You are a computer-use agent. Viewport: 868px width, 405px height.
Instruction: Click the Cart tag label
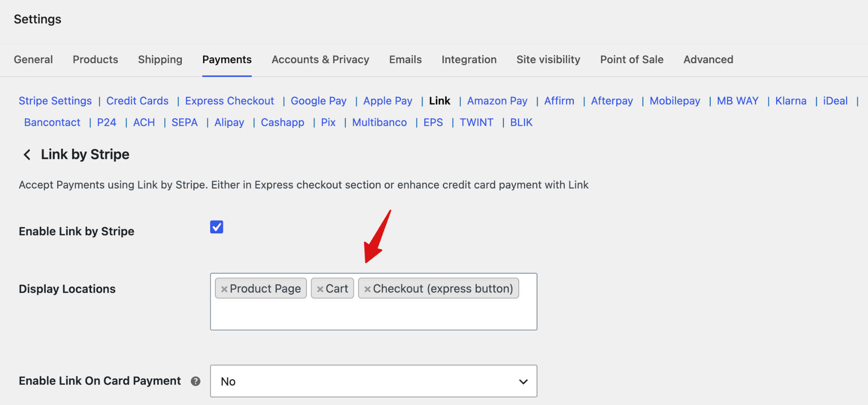tap(337, 289)
